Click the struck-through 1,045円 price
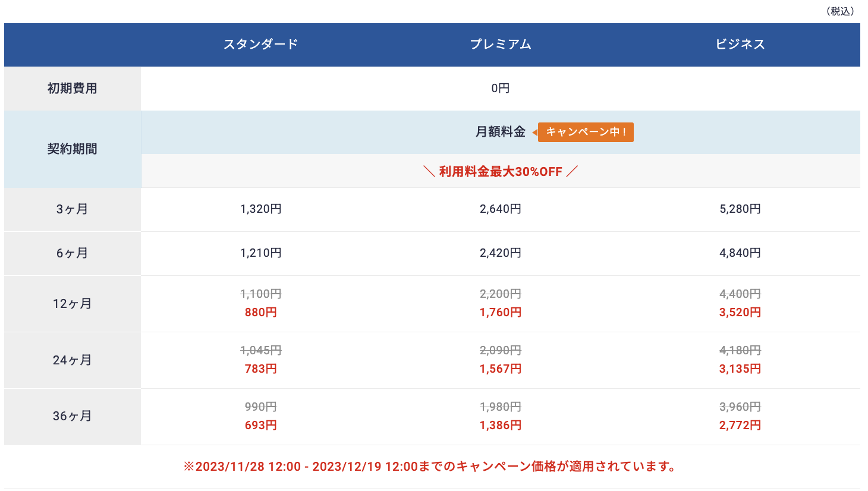The height and width of the screenshot is (491, 868). tap(261, 351)
